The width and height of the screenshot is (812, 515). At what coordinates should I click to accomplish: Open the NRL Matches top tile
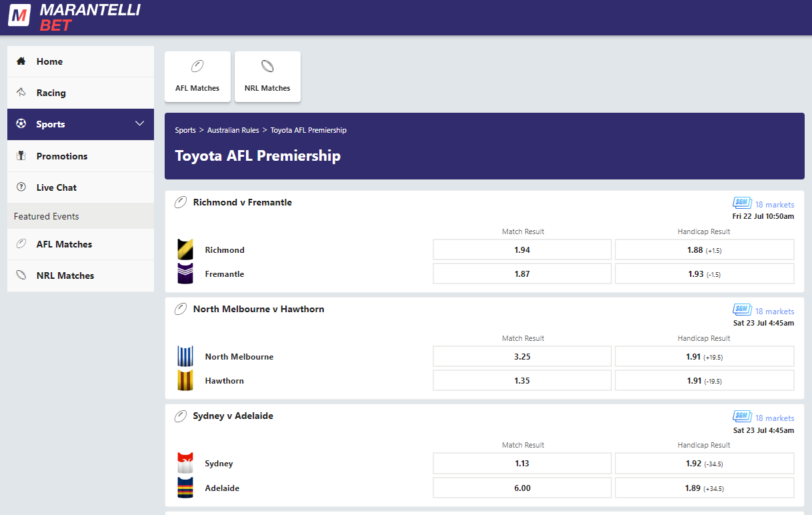[x=267, y=77]
